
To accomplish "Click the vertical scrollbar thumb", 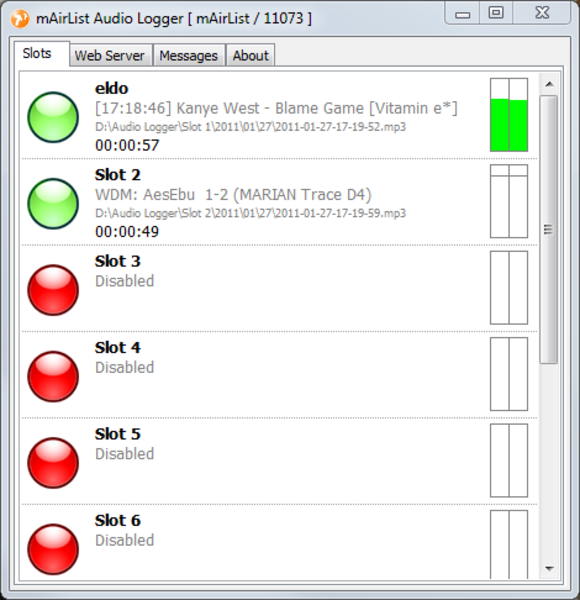I will (549, 230).
